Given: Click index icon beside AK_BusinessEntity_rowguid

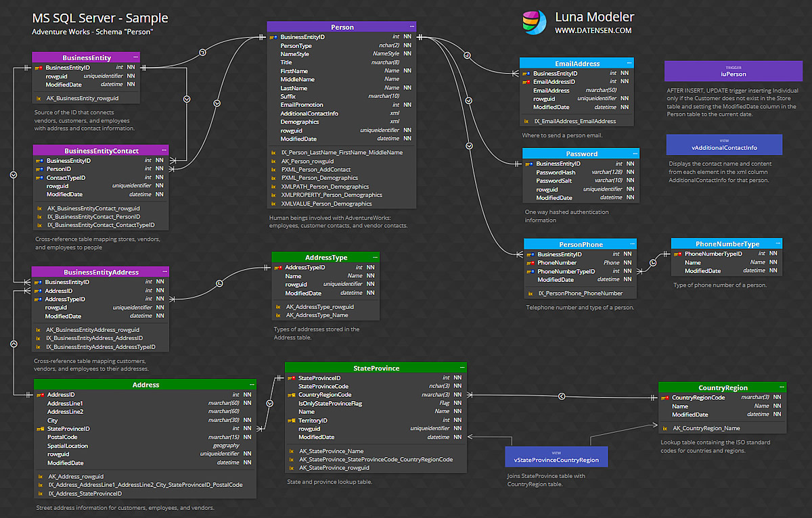Looking at the screenshot, I should point(39,98).
